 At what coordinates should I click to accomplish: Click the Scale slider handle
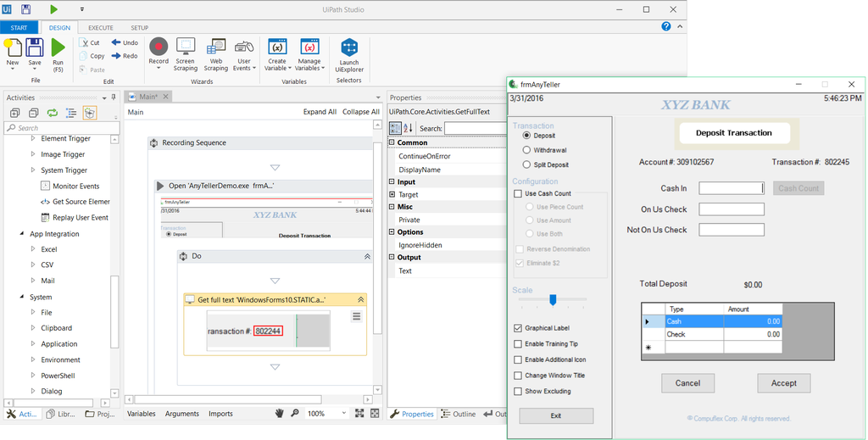point(553,299)
